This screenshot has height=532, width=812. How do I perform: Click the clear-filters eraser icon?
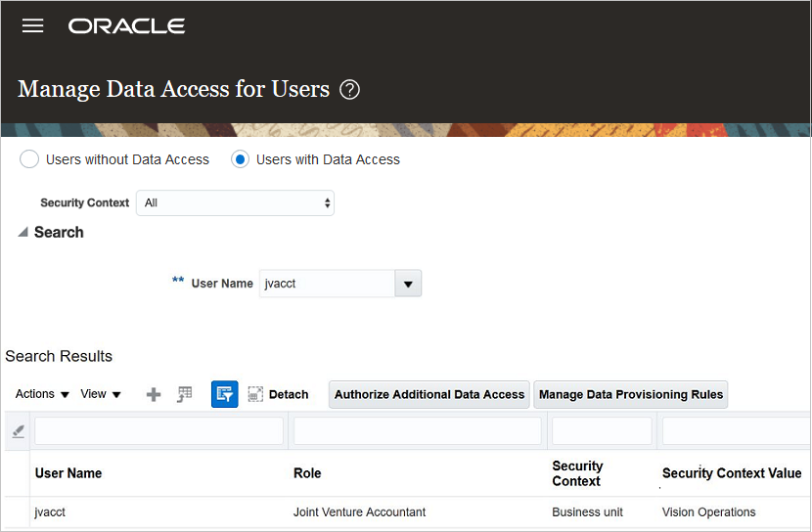click(x=18, y=431)
